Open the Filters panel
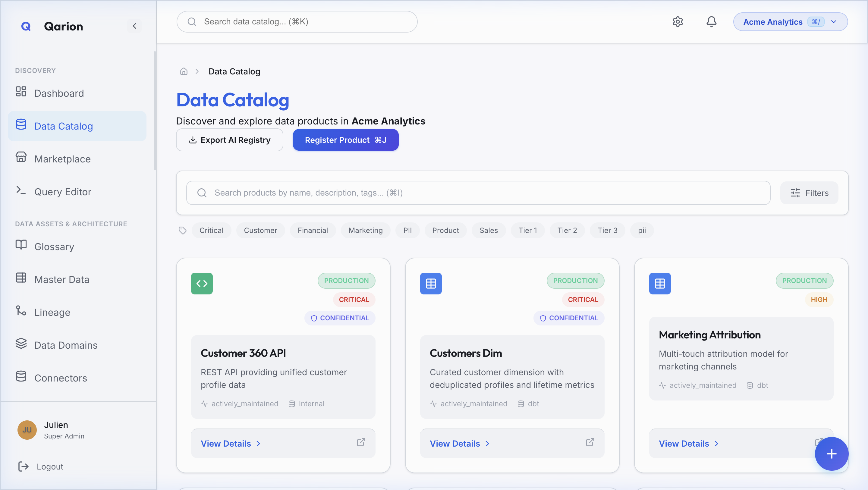 pyautogui.click(x=809, y=193)
